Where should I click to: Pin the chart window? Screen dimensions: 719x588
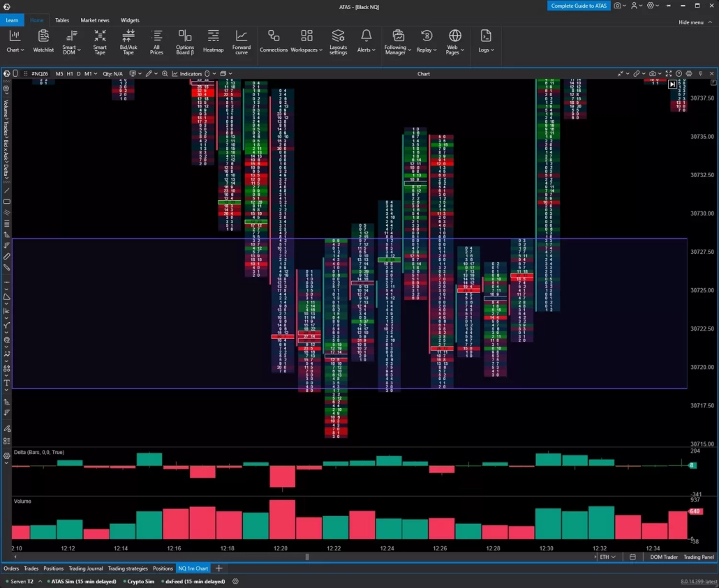701,73
